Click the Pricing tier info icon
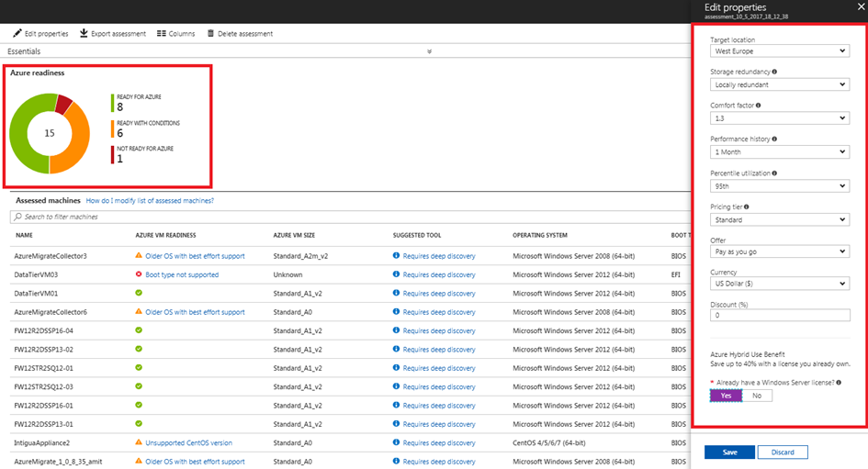868x469 pixels. click(x=746, y=207)
